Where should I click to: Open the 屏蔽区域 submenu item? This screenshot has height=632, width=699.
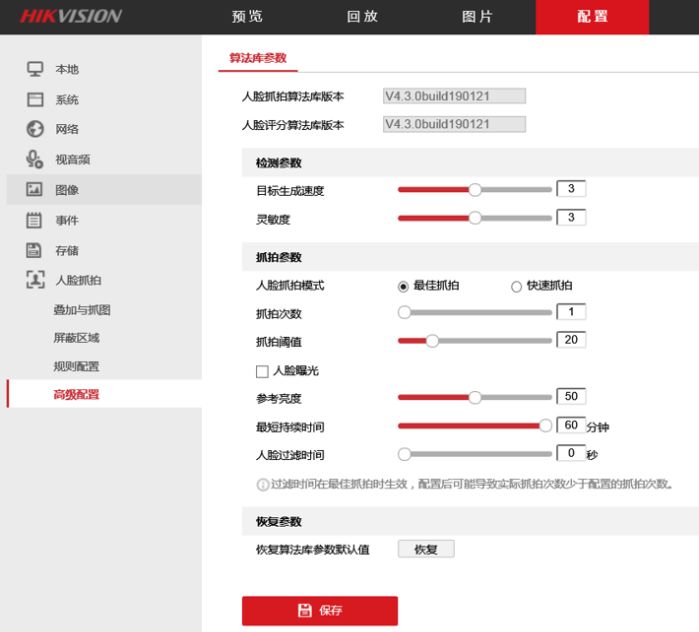(x=77, y=338)
